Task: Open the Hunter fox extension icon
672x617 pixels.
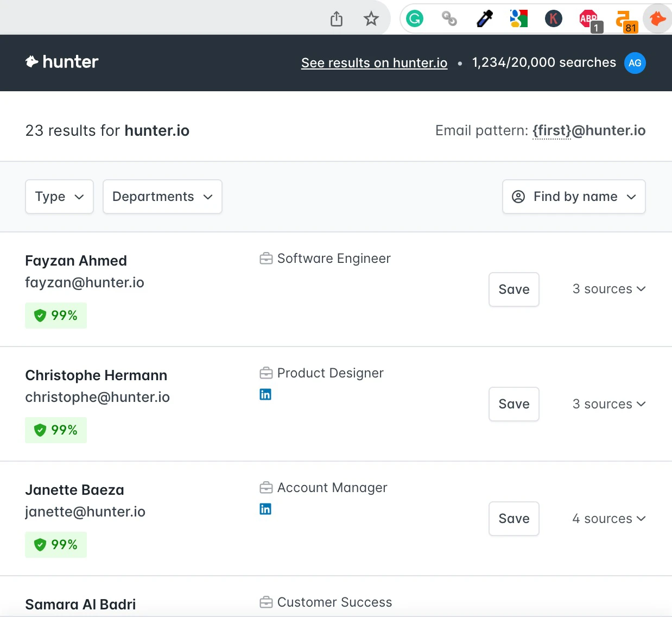Action: click(x=658, y=19)
